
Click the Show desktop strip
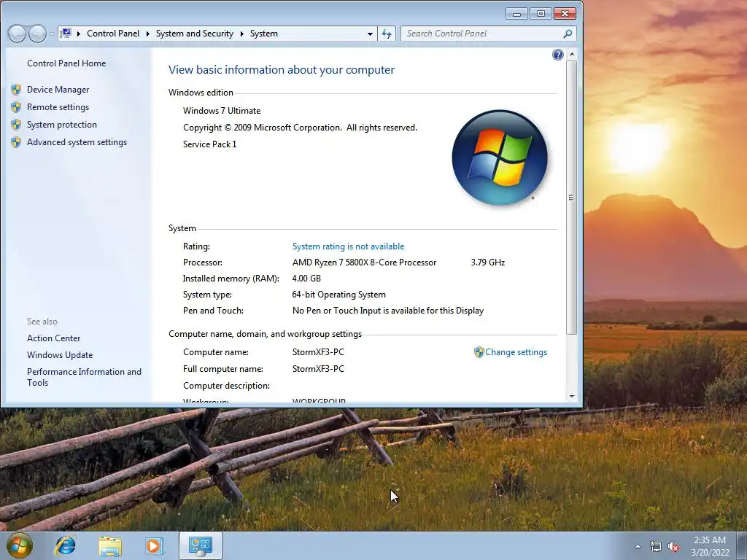coord(742,546)
